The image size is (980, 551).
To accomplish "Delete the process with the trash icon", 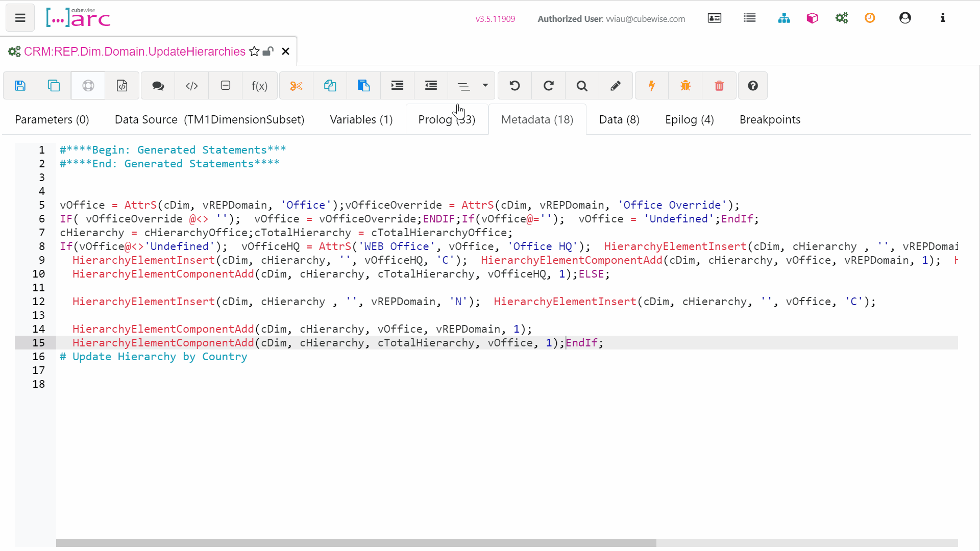I will coord(719,85).
